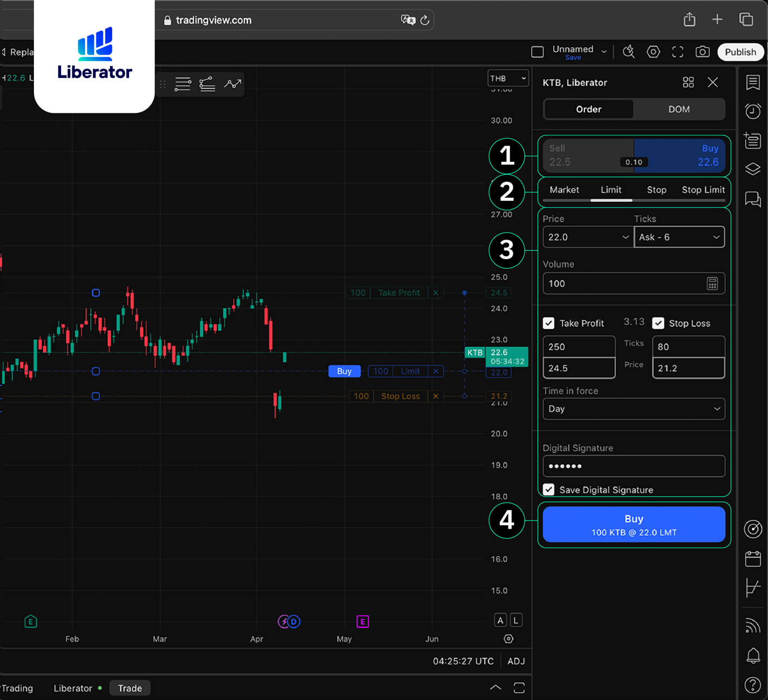Open the streams broadcast icon in sidebar
768x700 pixels.
[753, 625]
